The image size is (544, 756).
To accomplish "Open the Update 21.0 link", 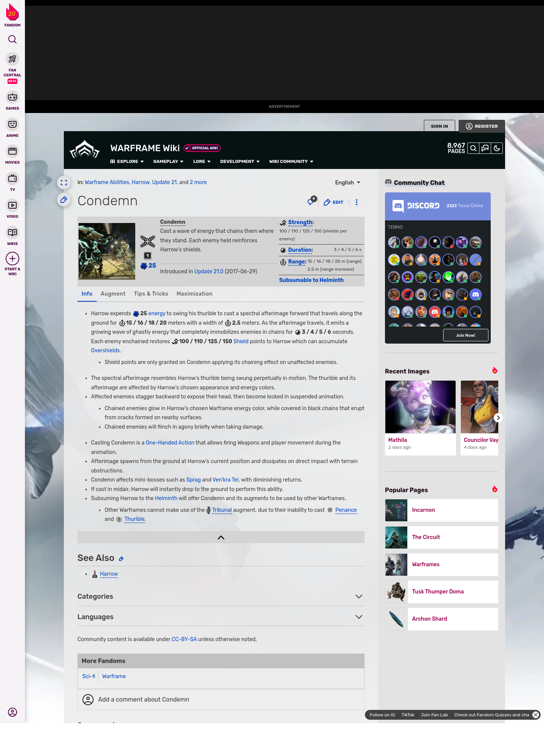I will point(209,271).
